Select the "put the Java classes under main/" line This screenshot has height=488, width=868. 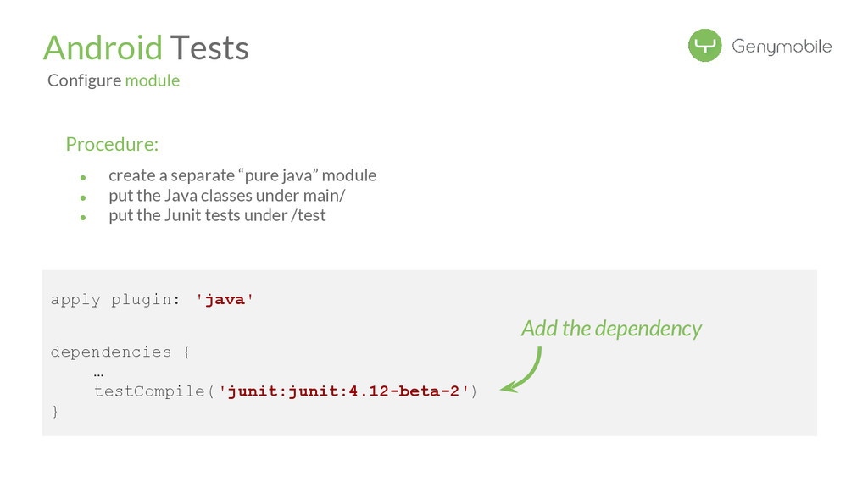point(226,195)
